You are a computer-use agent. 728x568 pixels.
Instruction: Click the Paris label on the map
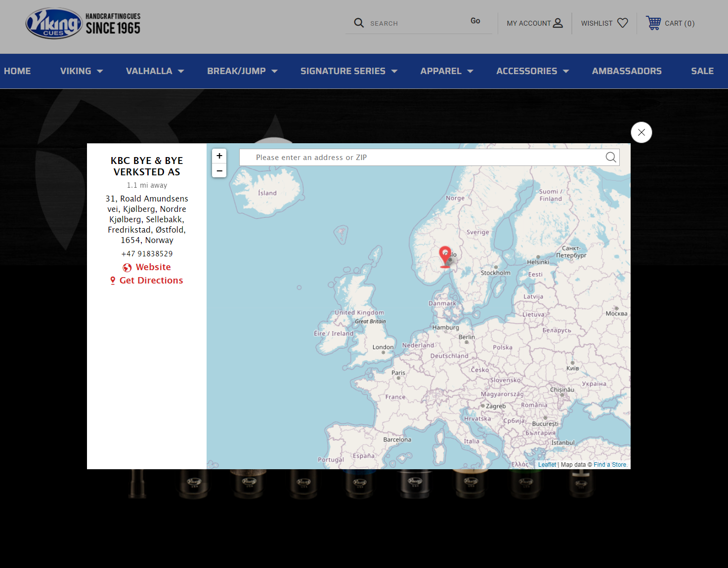(x=398, y=373)
